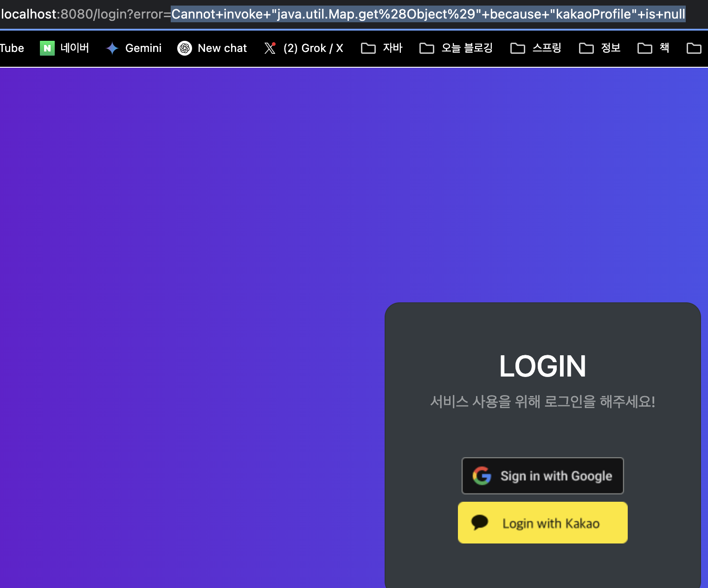
Task: Open the 스프링 bookmark folder
Action: tap(536, 48)
